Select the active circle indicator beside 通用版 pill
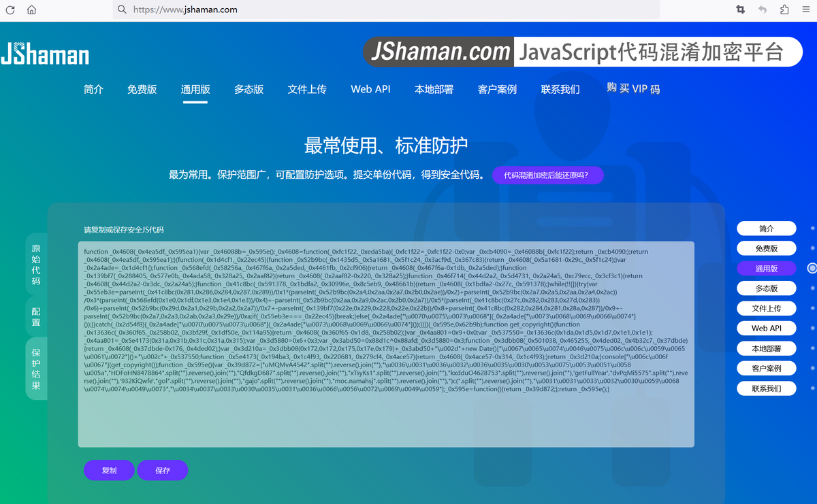Viewport: 817px width, 504px height. [x=812, y=269]
